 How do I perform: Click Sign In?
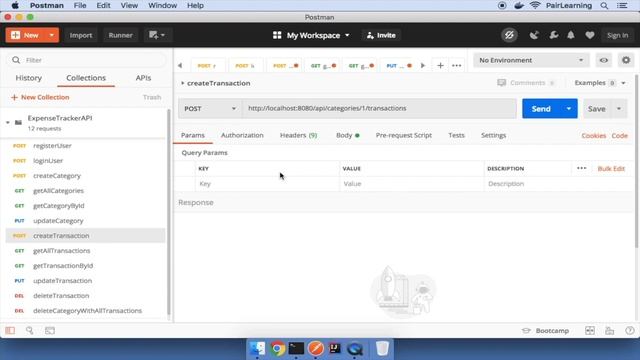pyautogui.click(x=617, y=36)
